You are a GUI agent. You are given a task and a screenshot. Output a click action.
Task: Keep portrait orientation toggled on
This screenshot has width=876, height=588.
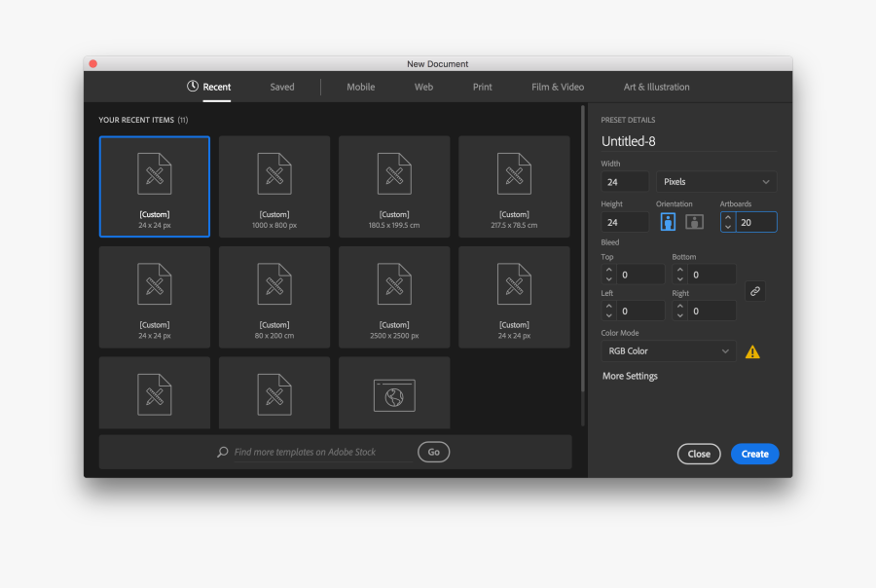[x=668, y=221]
